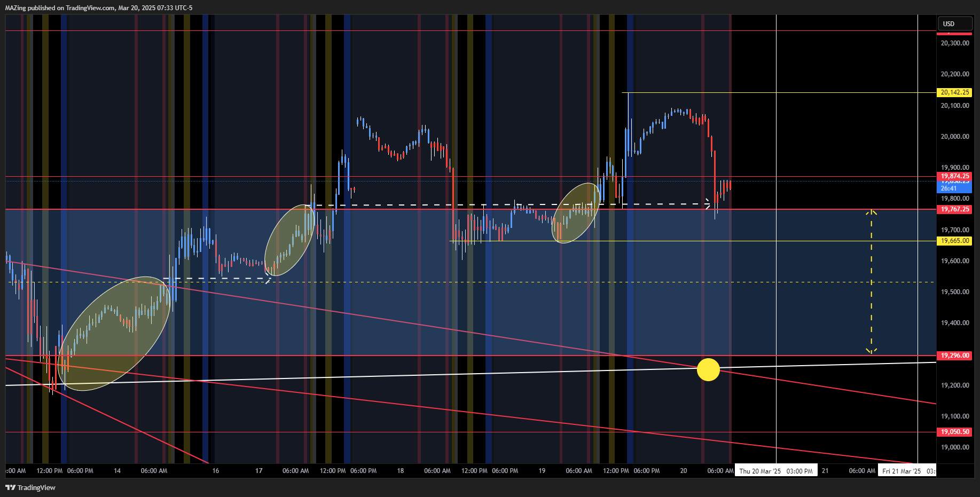
Task: Click the 19,200.00 price scale value
Action: (955, 385)
